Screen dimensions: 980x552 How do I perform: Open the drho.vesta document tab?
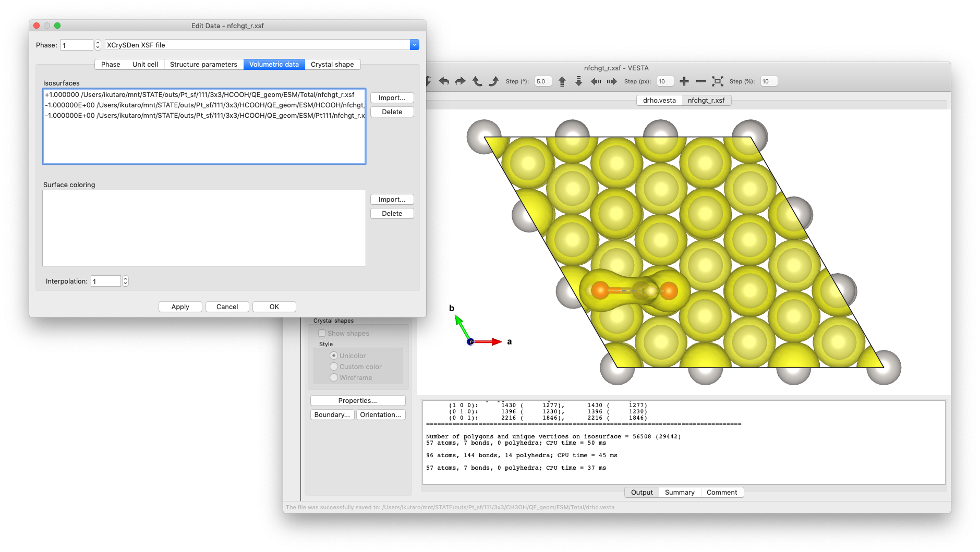point(659,100)
